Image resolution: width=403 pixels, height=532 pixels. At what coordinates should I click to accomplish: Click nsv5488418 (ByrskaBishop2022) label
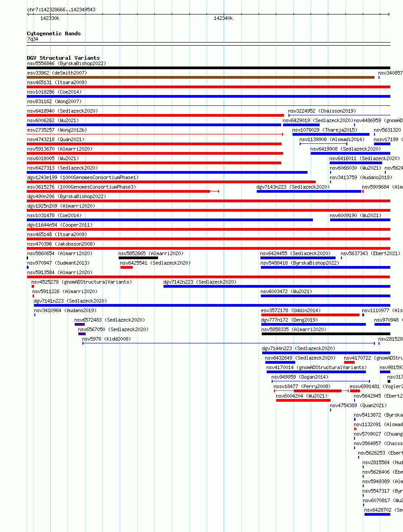point(300,263)
